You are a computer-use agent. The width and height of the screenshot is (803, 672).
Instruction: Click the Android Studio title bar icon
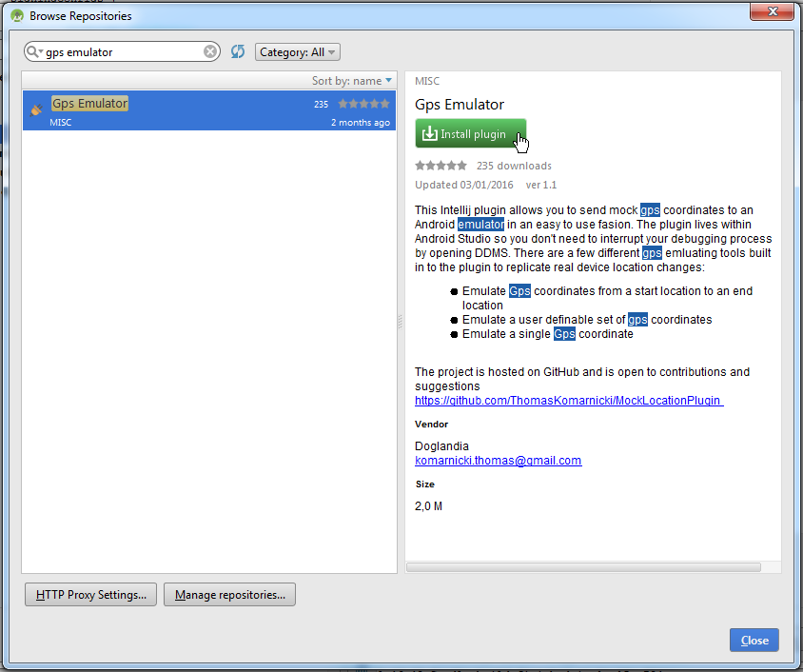click(17, 16)
